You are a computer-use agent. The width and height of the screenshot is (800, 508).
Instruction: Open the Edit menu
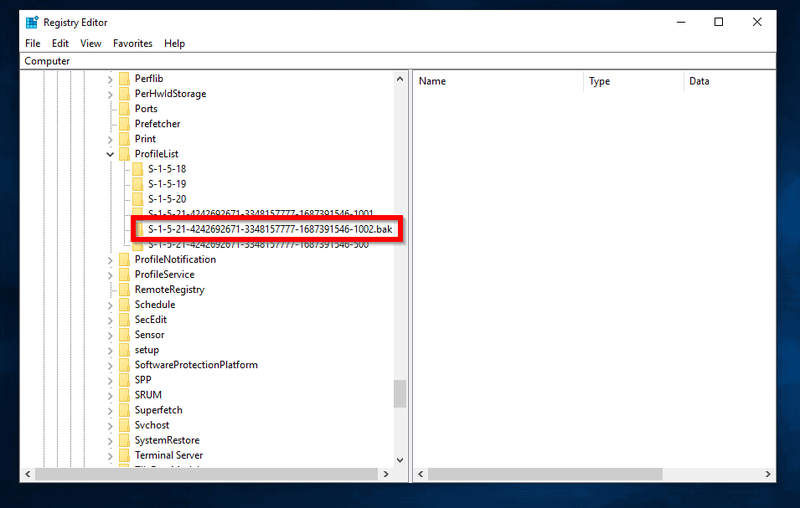point(60,43)
